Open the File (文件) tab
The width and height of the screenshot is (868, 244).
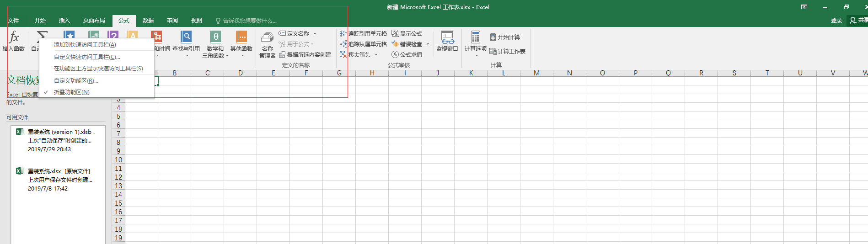13,20
